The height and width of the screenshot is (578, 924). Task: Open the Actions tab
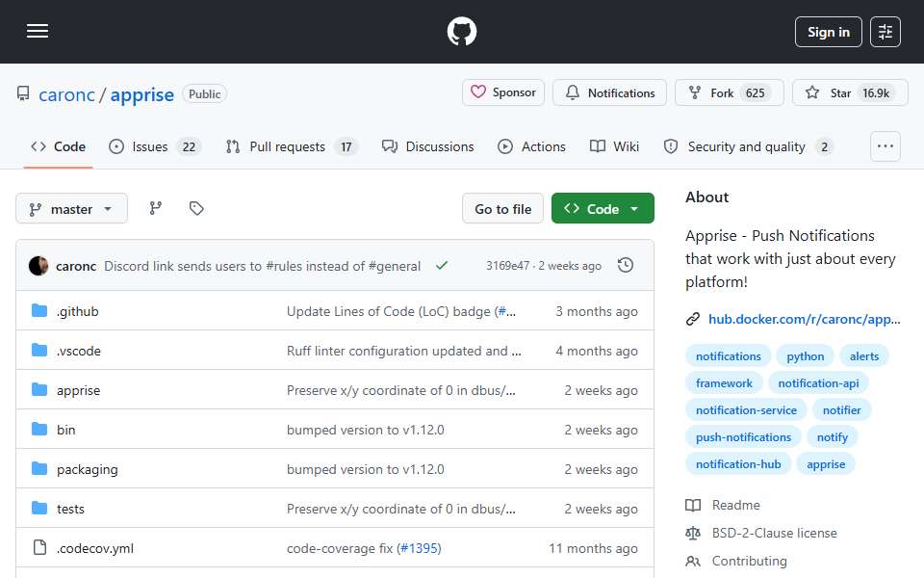(x=531, y=146)
